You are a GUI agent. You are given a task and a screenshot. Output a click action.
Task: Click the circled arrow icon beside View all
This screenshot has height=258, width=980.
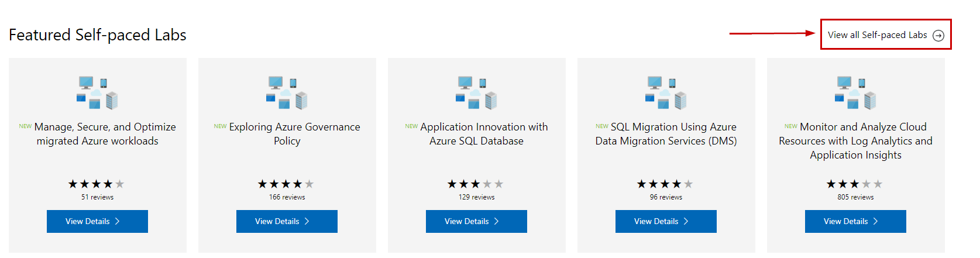pos(938,36)
